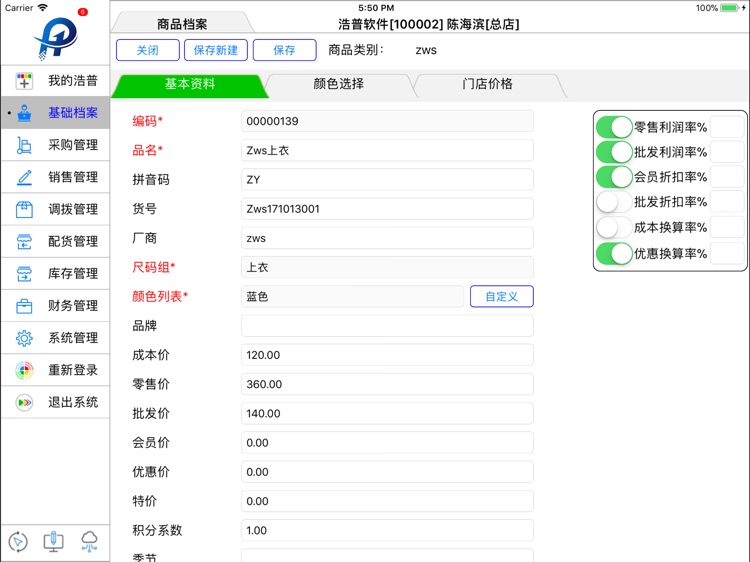Click the 特价 input field
The height and width of the screenshot is (562, 750).
(x=387, y=501)
